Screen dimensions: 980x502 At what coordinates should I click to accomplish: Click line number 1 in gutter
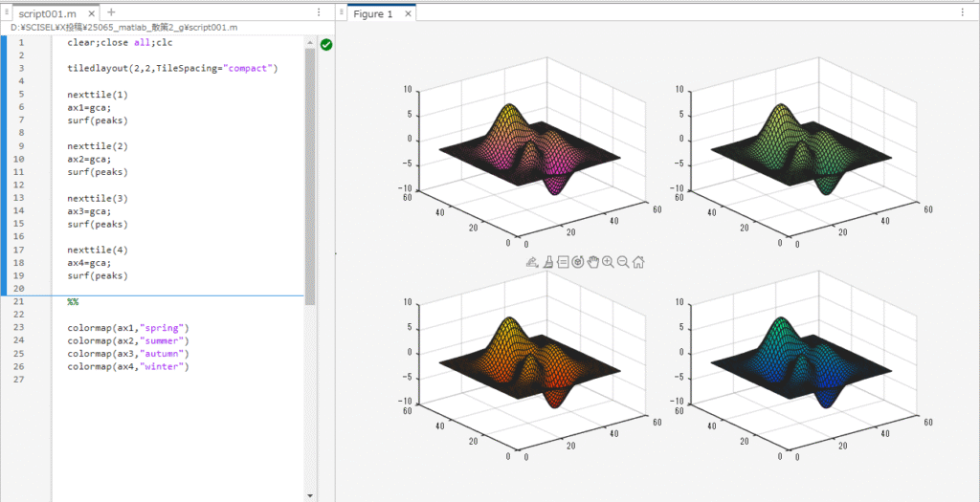pos(21,42)
